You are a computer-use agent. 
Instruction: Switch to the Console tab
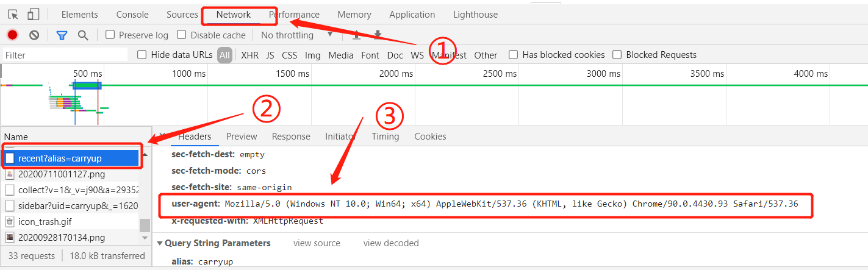(x=132, y=15)
